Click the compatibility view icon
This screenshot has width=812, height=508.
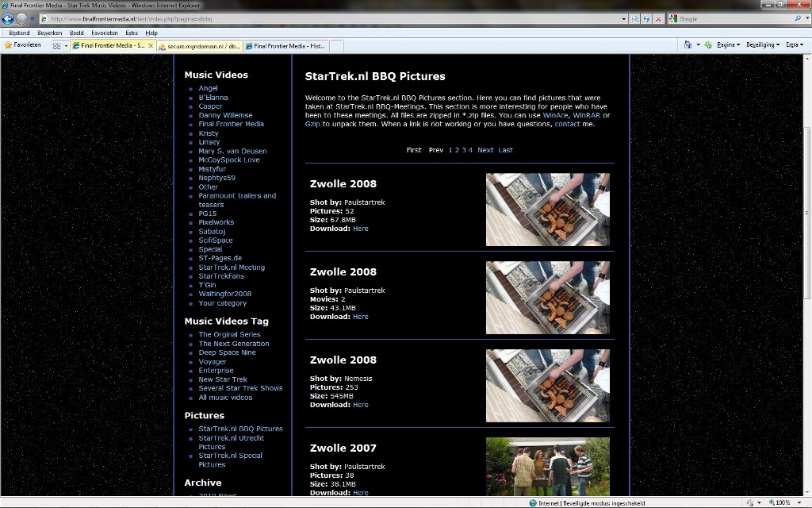click(x=635, y=19)
